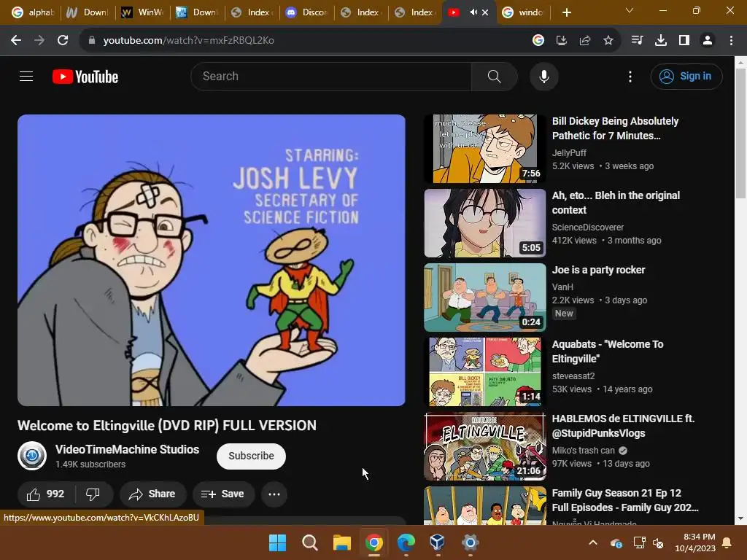The height and width of the screenshot is (560, 747).
Task: Click the Welcome to Eltingville video player
Action: [212, 260]
